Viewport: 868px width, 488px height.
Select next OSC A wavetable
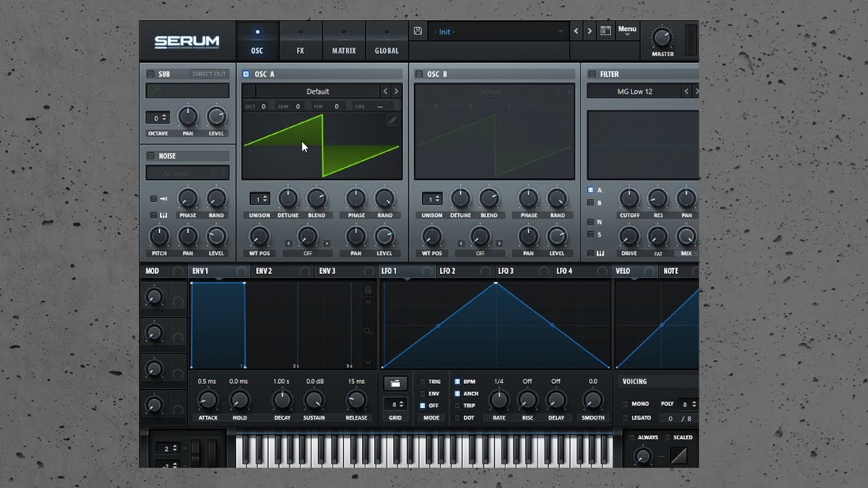tap(397, 91)
